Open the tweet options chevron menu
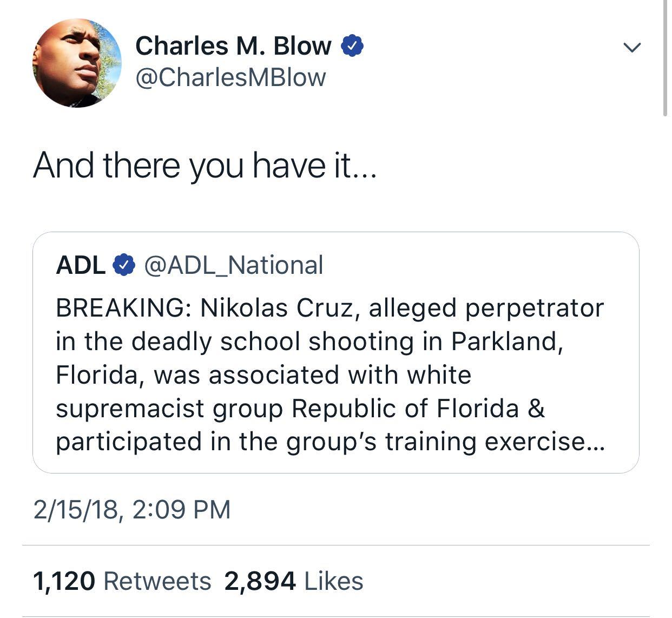Viewport: 672px width, 618px height. click(x=632, y=48)
